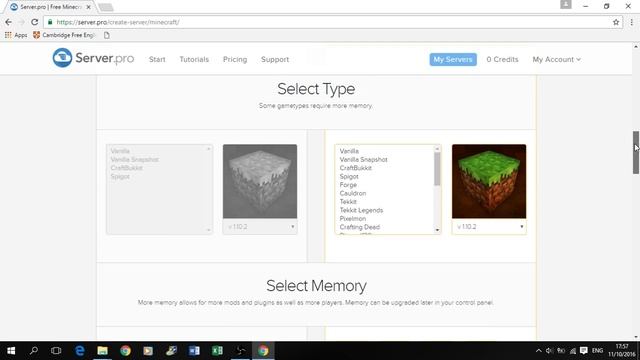Select Crafting Dead server type
640x360 pixels.
(360, 227)
